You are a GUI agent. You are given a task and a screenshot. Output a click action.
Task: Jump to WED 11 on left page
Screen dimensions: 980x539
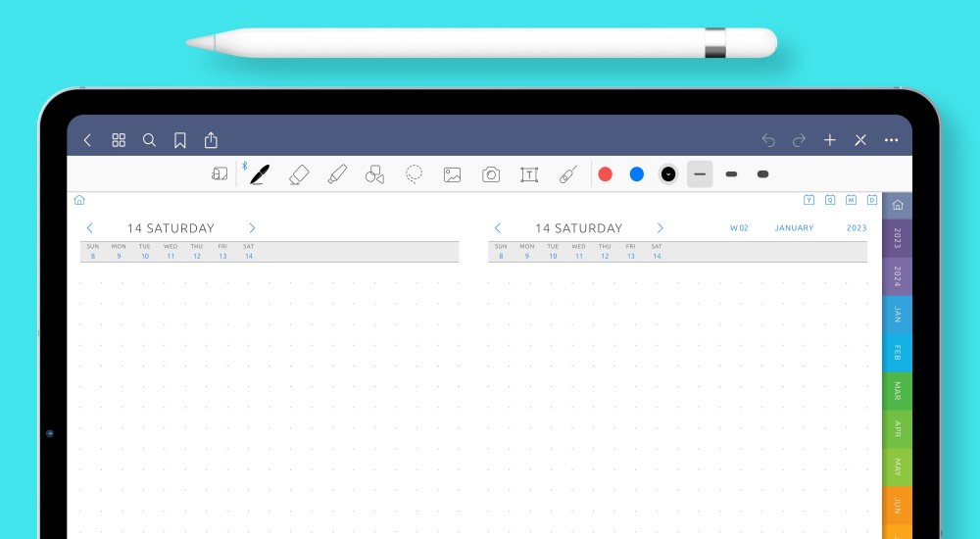pos(171,251)
